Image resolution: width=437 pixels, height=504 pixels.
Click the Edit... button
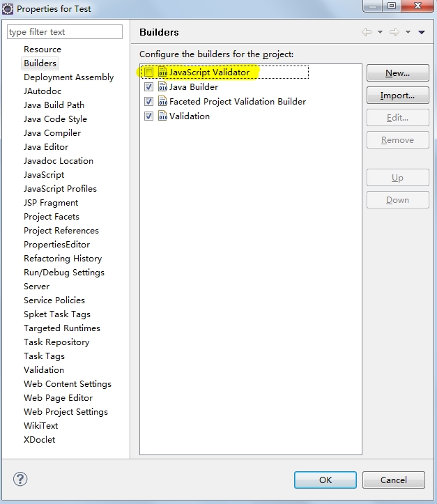pyautogui.click(x=398, y=118)
